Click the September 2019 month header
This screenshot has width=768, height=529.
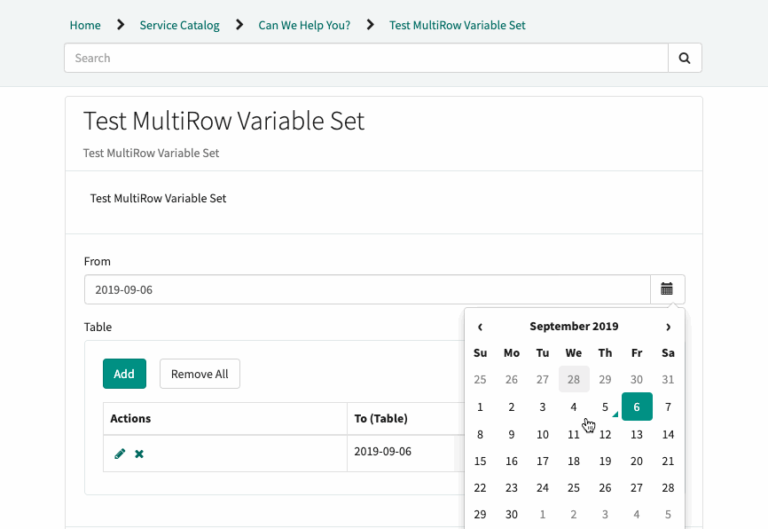(x=574, y=326)
